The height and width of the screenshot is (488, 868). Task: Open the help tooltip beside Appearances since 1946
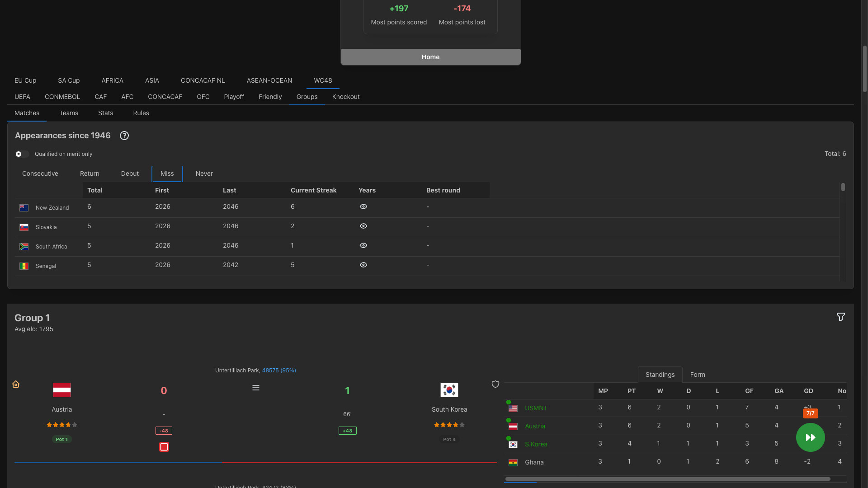[124, 135]
